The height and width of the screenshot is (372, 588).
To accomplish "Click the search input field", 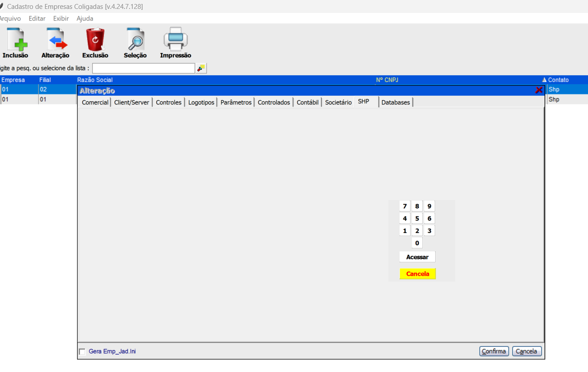I will (143, 68).
